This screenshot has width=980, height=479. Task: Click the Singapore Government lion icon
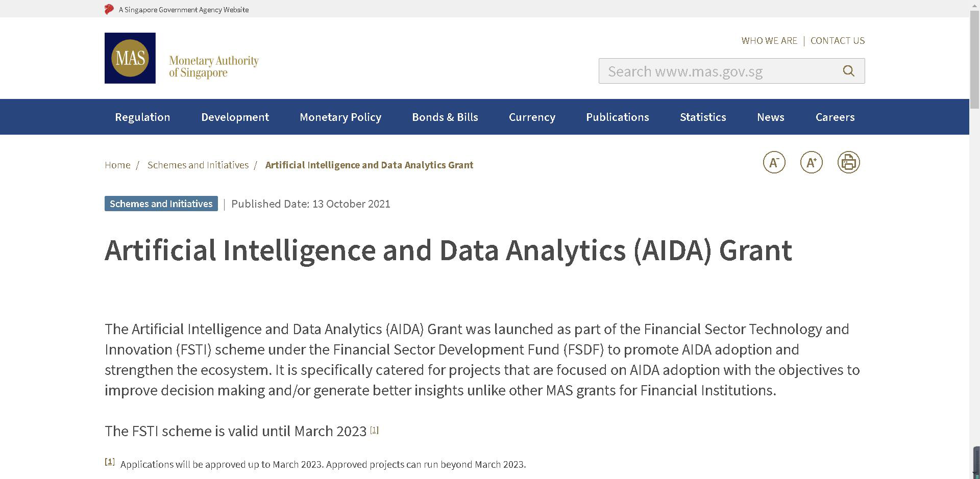[x=109, y=9]
